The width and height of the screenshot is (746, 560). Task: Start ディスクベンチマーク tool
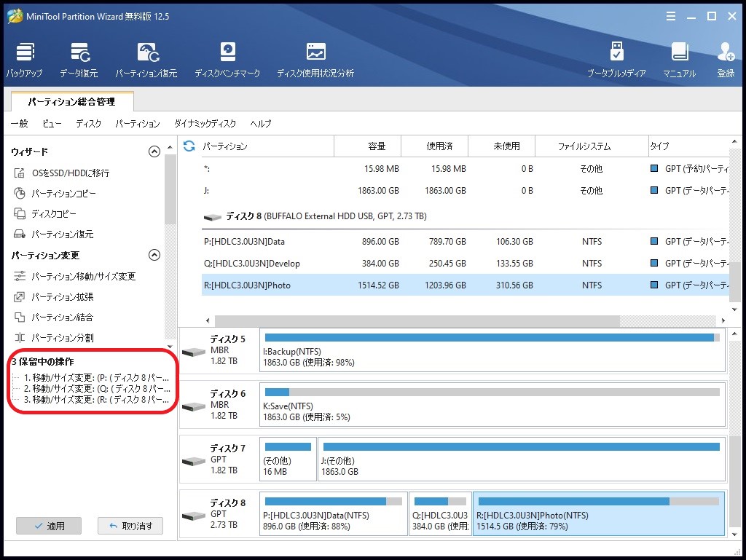[227, 60]
